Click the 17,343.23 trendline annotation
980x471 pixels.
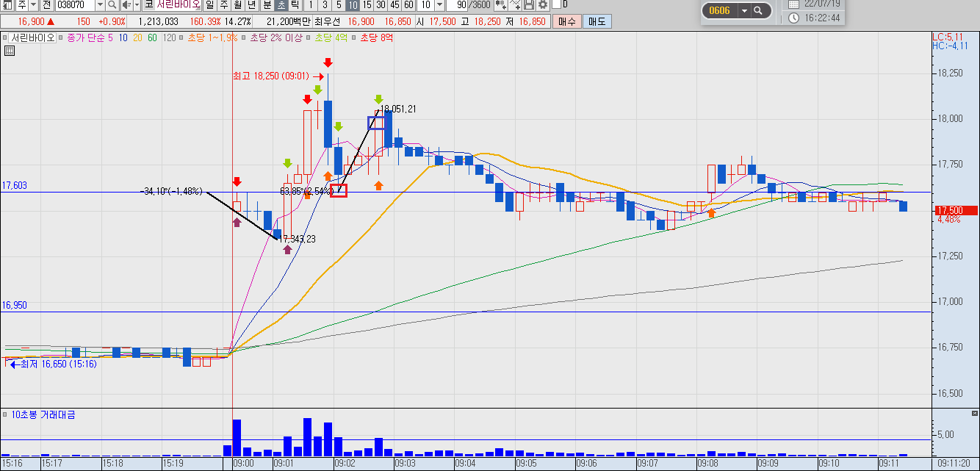pos(297,239)
